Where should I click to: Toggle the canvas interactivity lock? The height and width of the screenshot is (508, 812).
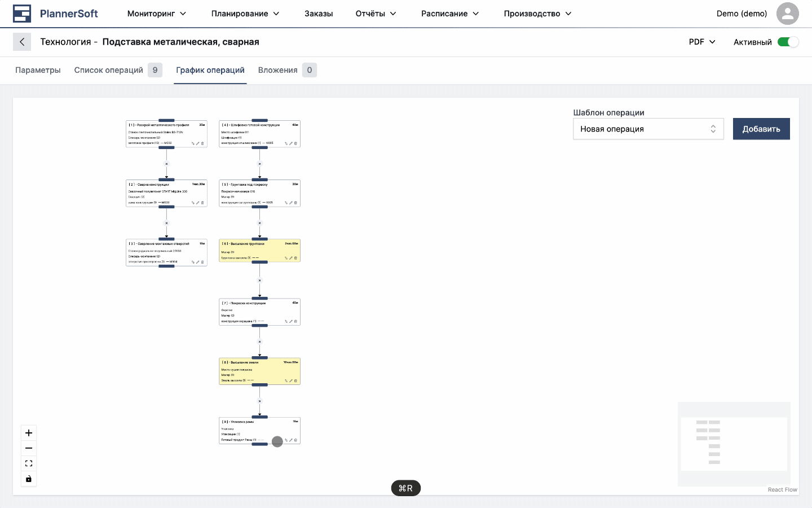29,479
